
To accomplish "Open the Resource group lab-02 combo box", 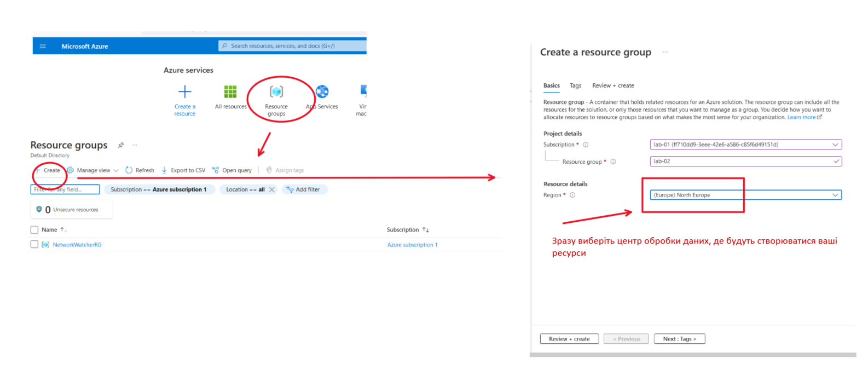I will pos(745,162).
